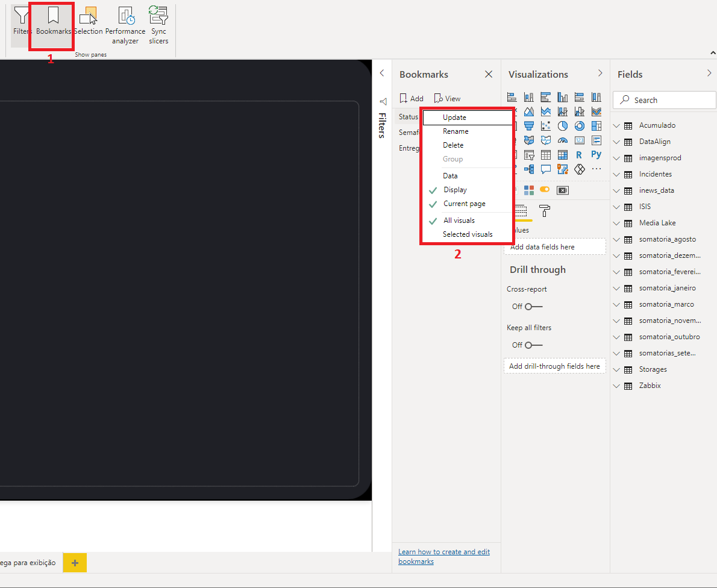Screen dimensions: 717x588
Task: Add a donut chart visual
Action: (x=580, y=126)
